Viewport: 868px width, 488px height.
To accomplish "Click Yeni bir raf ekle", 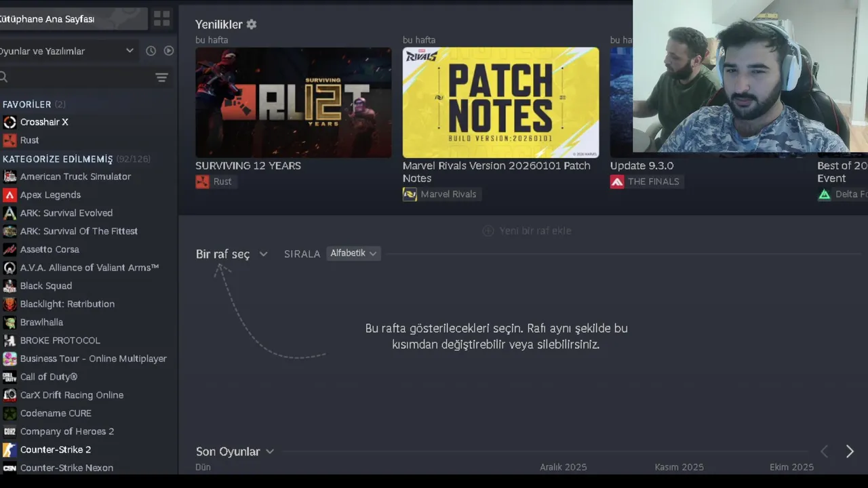I will [527, 230].
